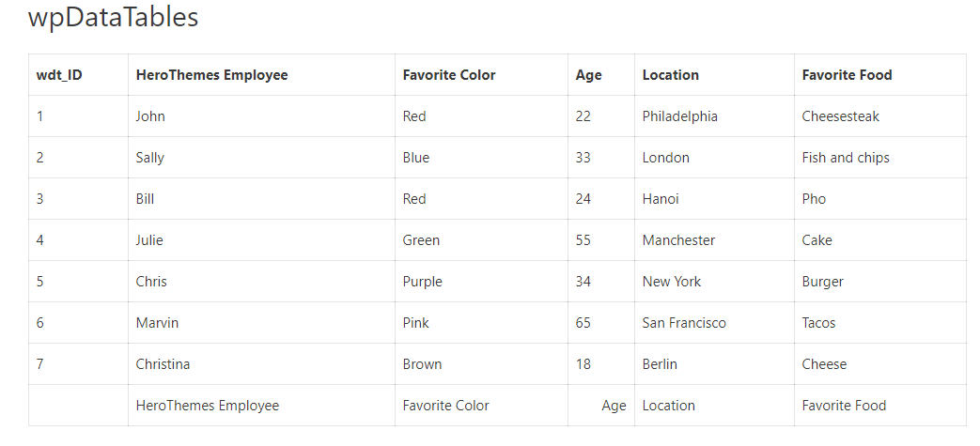This screenshot has width=980, height=446.
Task: Click age value 55 for Julie
Action: coord(583,240)
